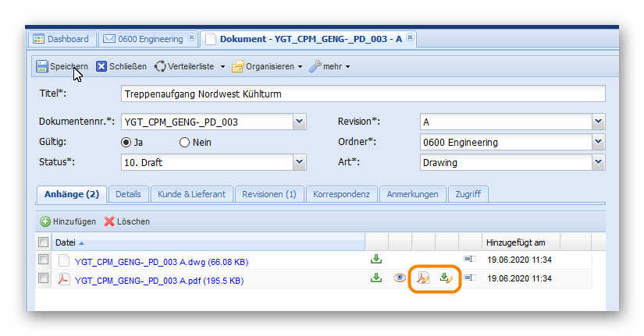Expand the Status dropdown
This screenshot has width=644, height=336.
[x=299, y=163]
